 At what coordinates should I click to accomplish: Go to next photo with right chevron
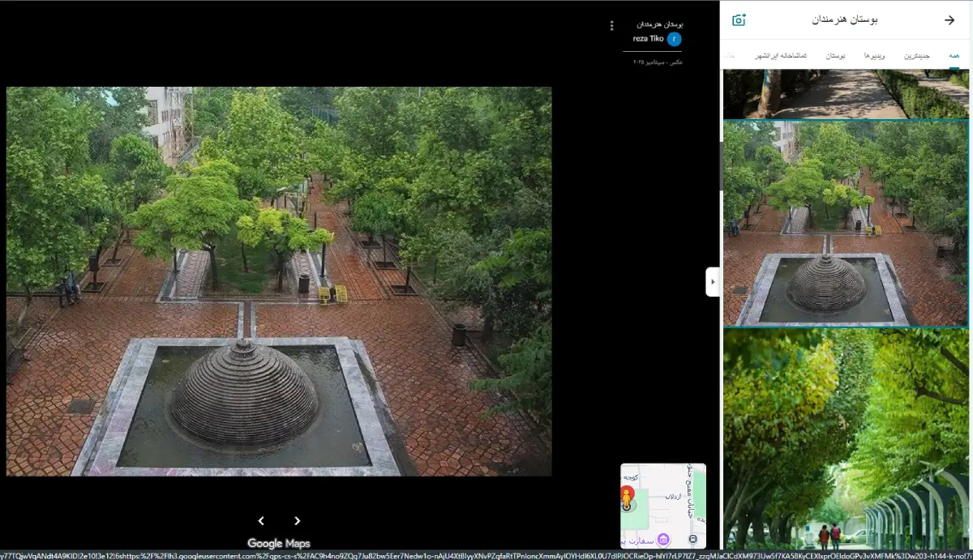297,521
